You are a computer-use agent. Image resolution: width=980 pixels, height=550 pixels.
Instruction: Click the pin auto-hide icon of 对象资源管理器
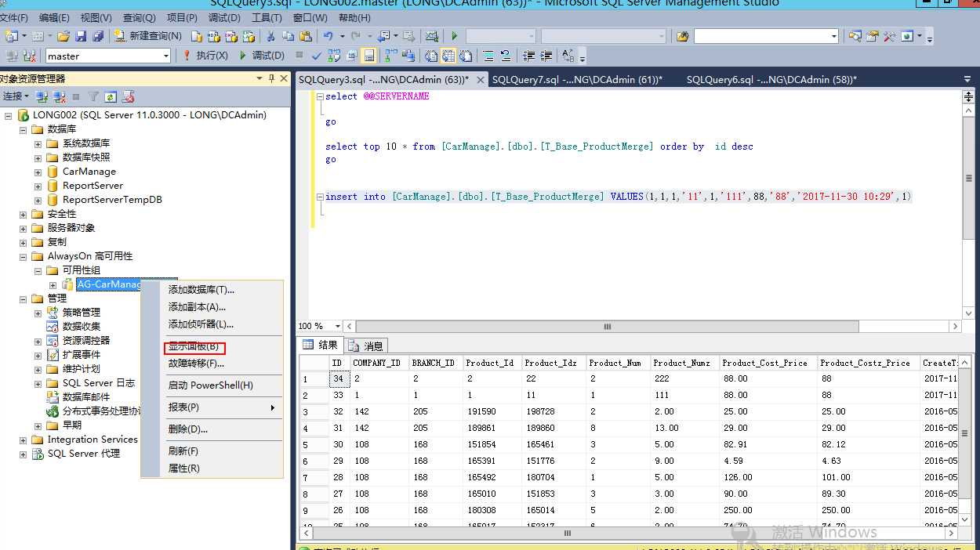point(272,78)
